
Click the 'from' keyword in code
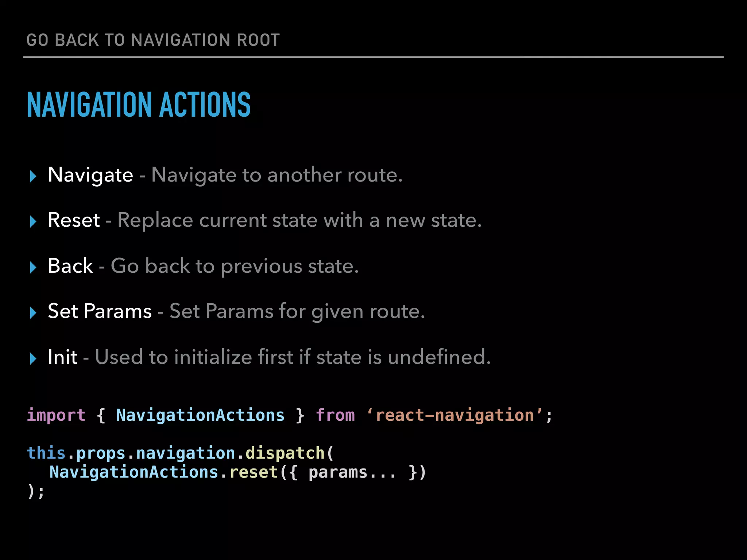coord(335,415)
